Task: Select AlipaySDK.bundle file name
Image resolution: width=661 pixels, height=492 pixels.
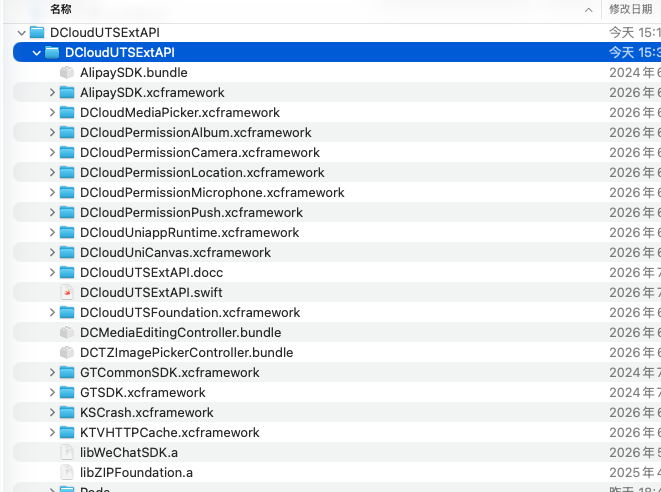Action: point(134,73)
